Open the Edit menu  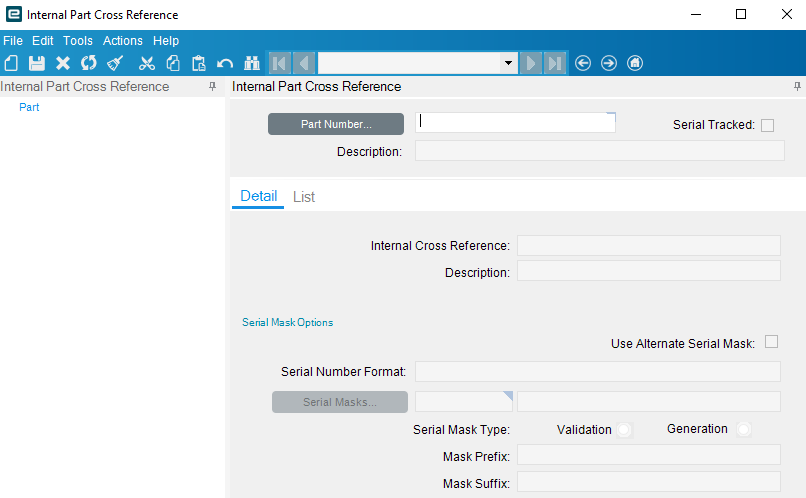pos(43,41)
